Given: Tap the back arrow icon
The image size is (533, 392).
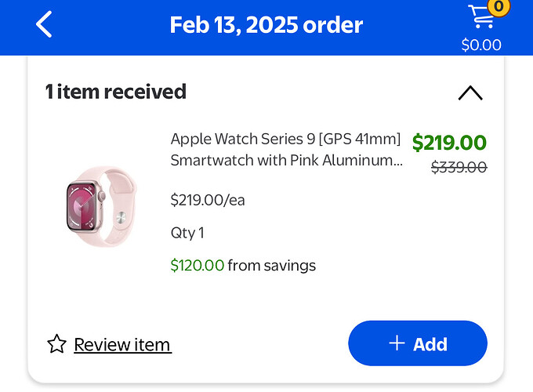Looking at the screenshot, I should [44, 24].
